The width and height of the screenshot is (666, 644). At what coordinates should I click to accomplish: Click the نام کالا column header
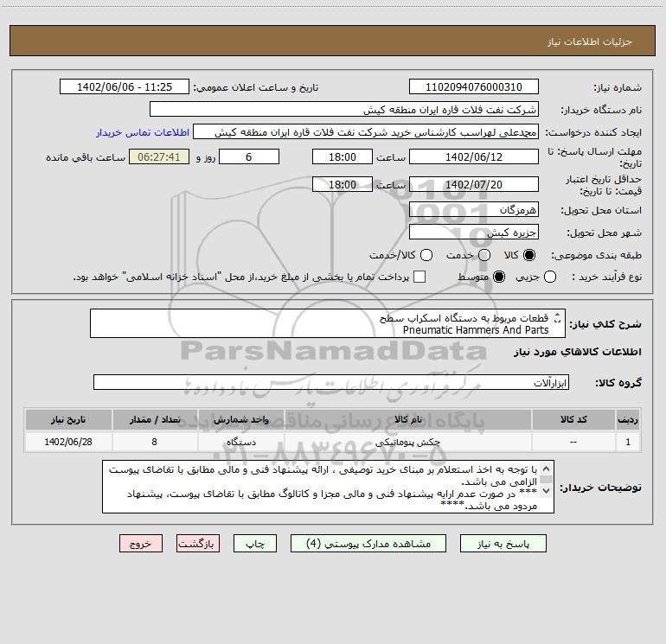(x=407, y=419)
